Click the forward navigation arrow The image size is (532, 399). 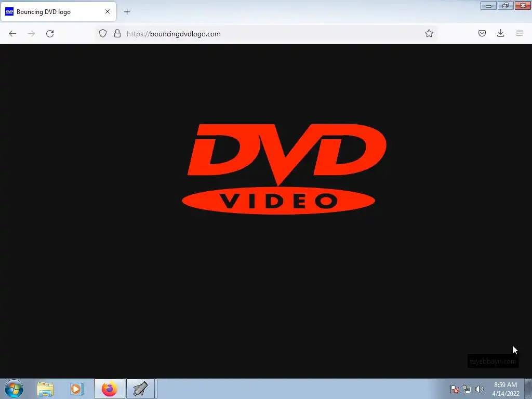[31, 34]
